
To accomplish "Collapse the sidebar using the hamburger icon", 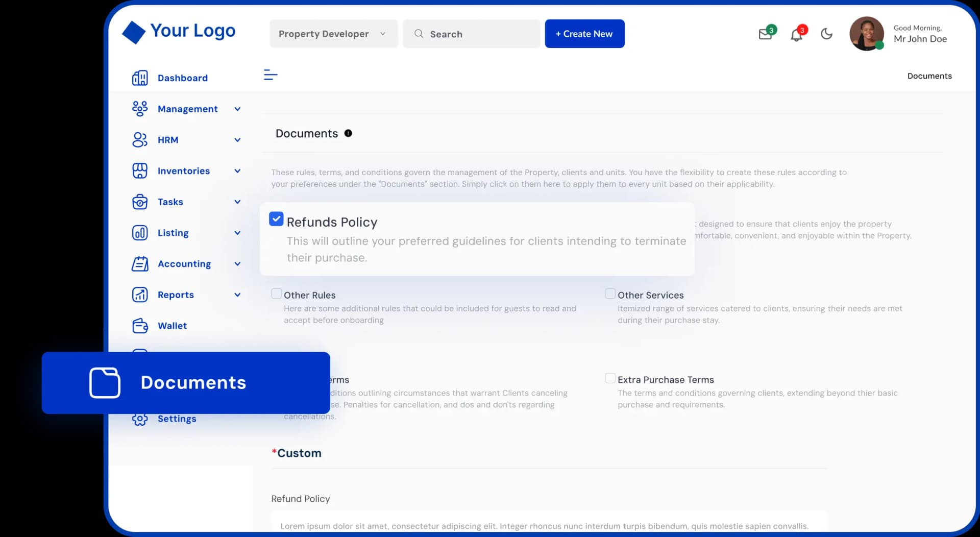I will pyautogui.click(x=270, y=75).
